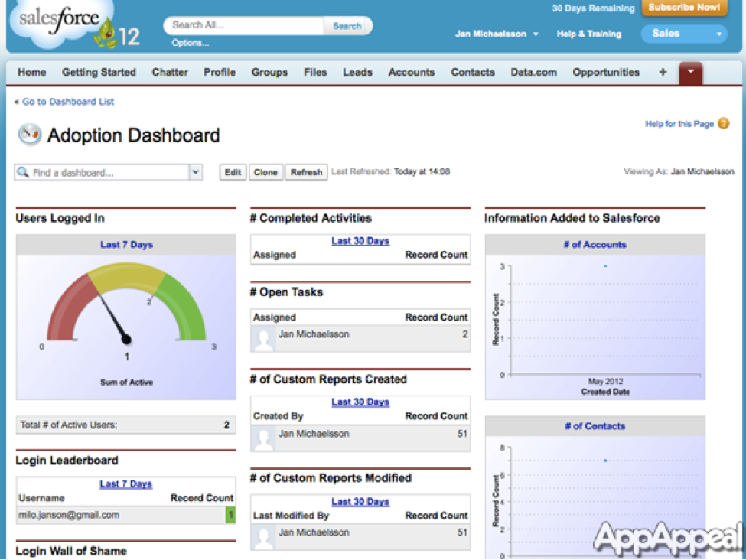Go to the Groups tab

pos(269,73)
